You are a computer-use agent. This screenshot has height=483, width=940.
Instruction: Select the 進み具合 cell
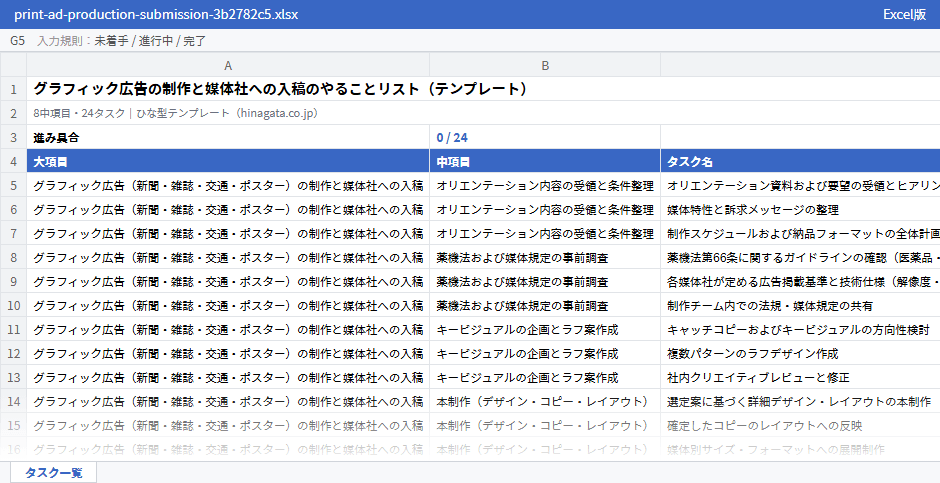pyautogui.click(x=228, y=137)
